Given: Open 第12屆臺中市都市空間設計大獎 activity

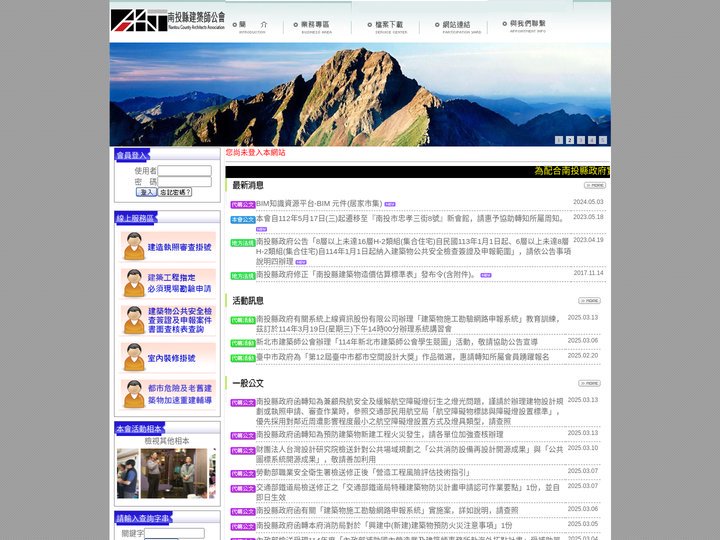Looking at the screenshot, I should pyautogui.click(x=402, y=357).
